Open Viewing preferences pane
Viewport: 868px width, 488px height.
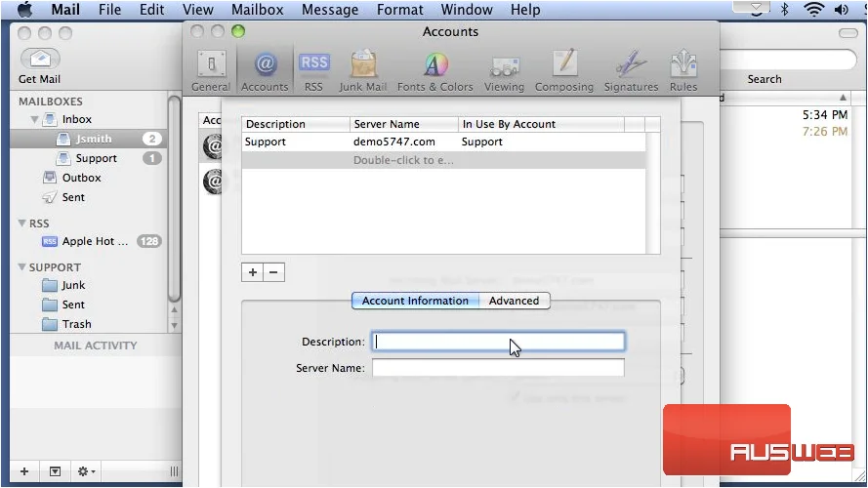(x=505, y=71)
